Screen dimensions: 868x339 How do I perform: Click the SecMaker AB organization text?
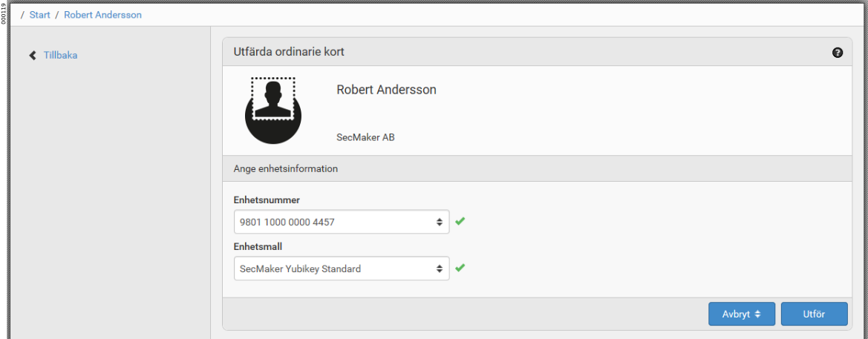(x=365, y=137)
